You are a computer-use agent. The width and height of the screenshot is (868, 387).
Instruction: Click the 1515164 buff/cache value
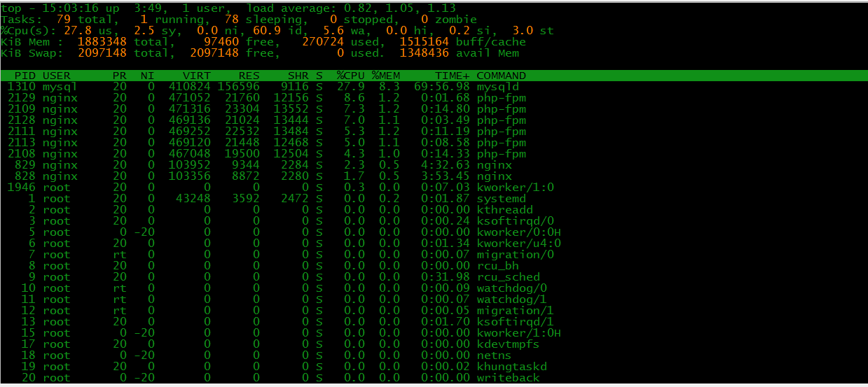(x=424, y=42)
